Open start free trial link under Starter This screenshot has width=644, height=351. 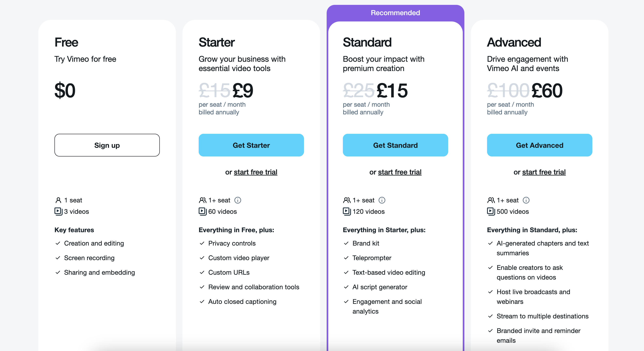(x=256, y=172)
